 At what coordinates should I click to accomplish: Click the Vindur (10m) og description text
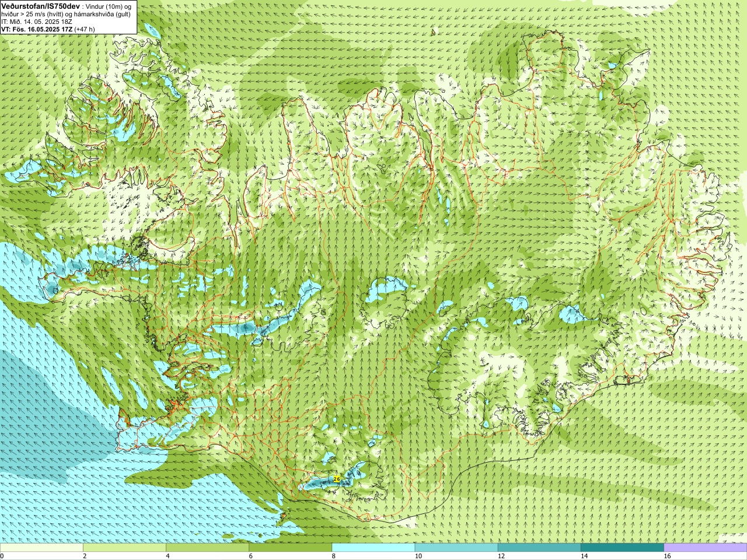[x=109, y=6]
